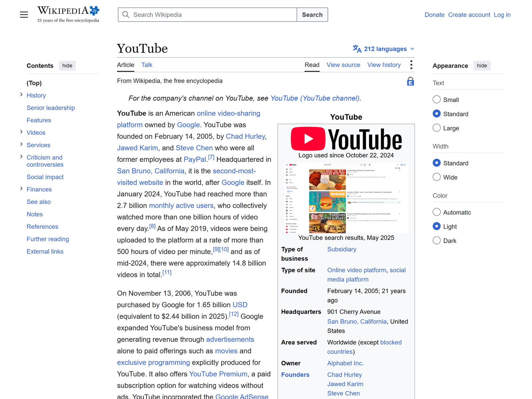This screenshot has height=399, width=532.
Task: Go to Features section in contents
Action: tap(39, 120)
